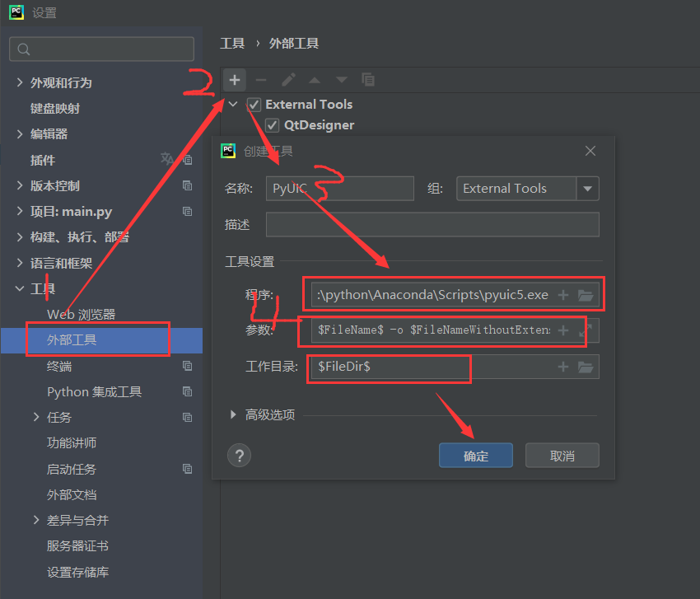
Task: Click the insert macro plus in the Program field
Action: click(563, 295)
